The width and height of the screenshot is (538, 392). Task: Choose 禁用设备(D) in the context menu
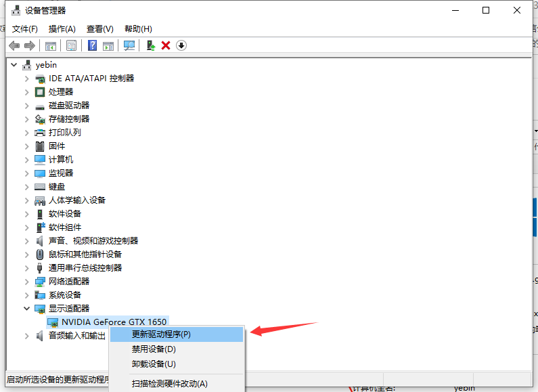click(x=154, y=349)
